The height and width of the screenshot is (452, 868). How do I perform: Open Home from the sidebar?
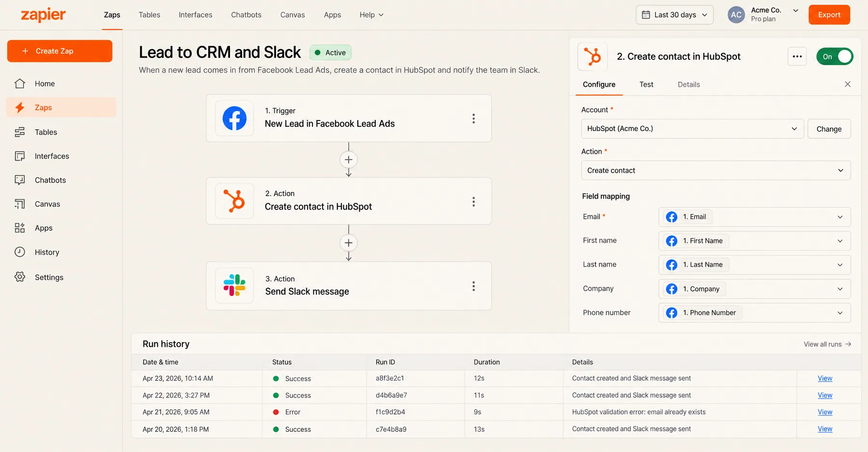pos(61,83)
